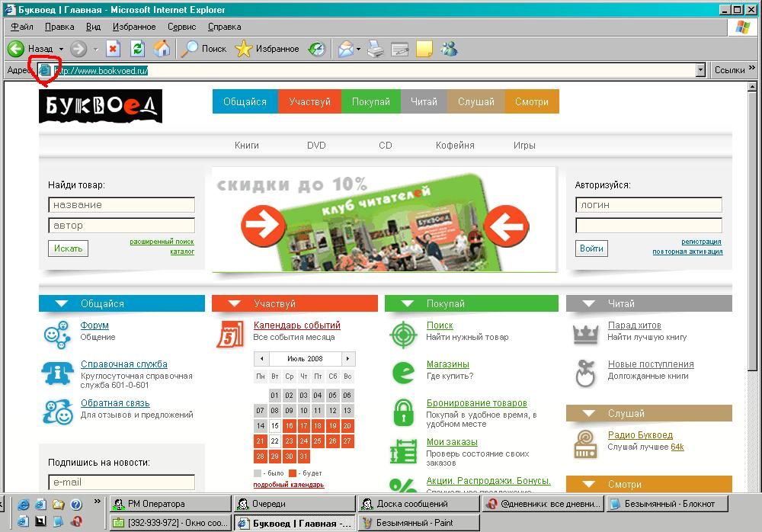Click the faces icon beside Обратная связь
The width and height of the screenshot is (762, 532).
[x=57, y=412]
